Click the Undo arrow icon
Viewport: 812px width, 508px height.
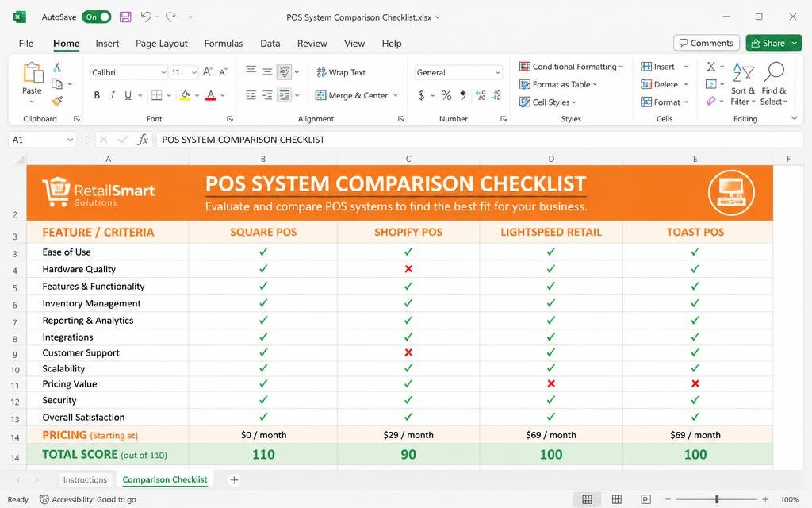click(x=146, y=17)
